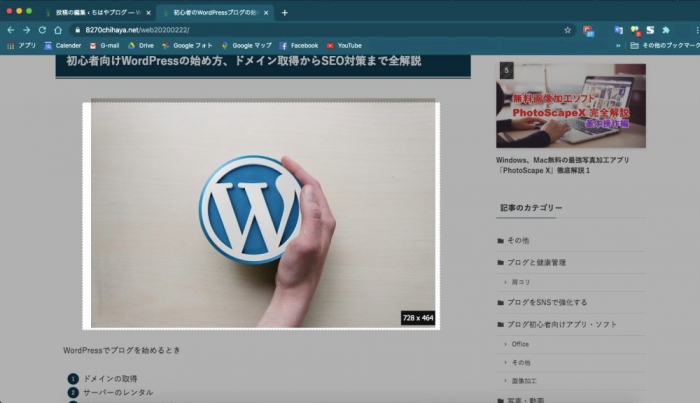This screenshot has width=700, height=403.
Task: Go back with the browser back arrow
Action: point(11,30)
